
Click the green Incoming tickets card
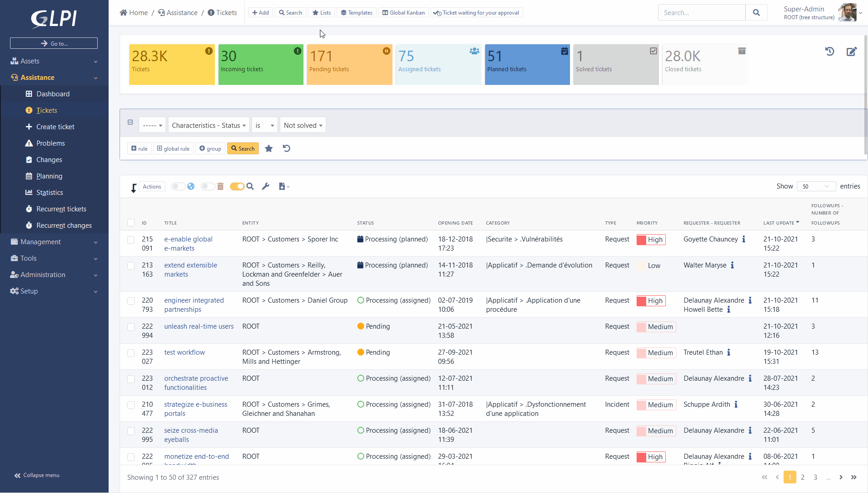pos(261,64)
